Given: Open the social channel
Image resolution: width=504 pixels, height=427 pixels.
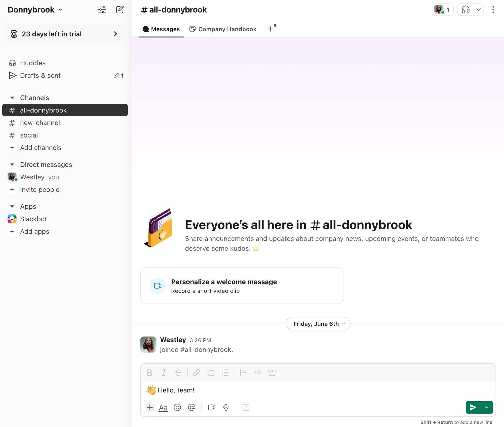Looking at the screenshot, I should pyautogui.click(x=65, y=135).
